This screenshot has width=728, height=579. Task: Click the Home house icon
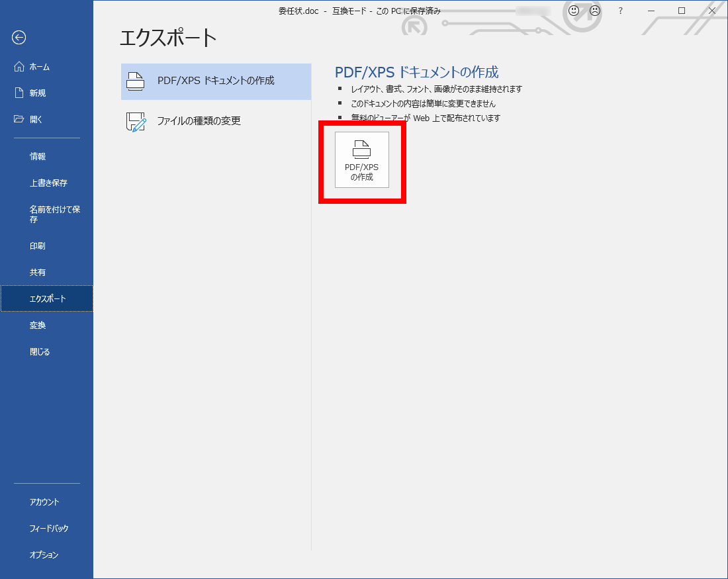19,67
